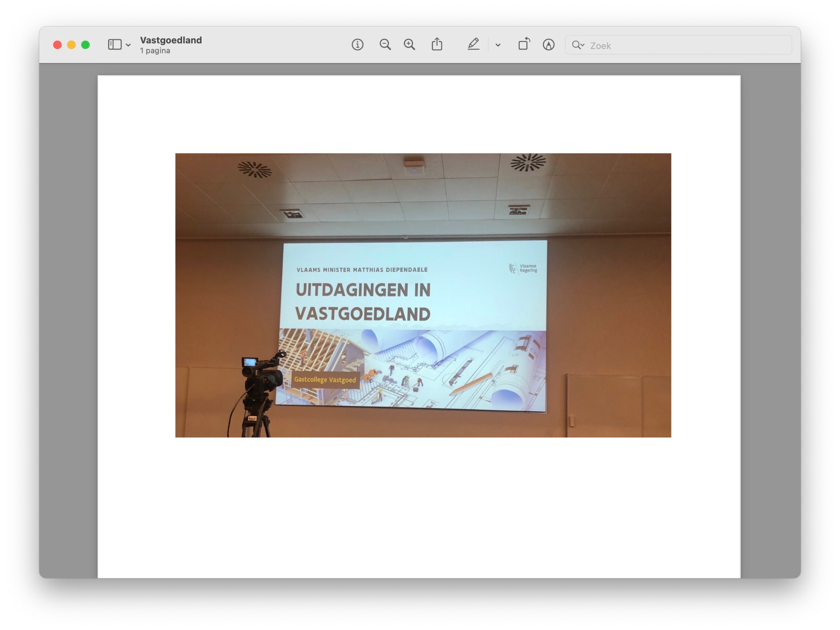Show the Markup toolbar
The width and height of the screenshot is (840, 630).
pyautogui.click(x=549, y=45)
